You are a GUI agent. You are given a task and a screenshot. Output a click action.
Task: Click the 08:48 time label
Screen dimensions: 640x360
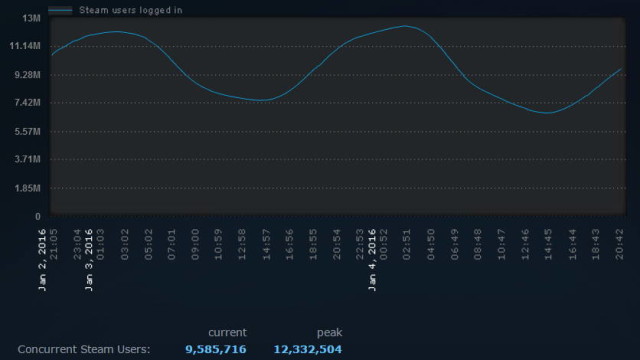pyautogui.click(x=478, y=244)
